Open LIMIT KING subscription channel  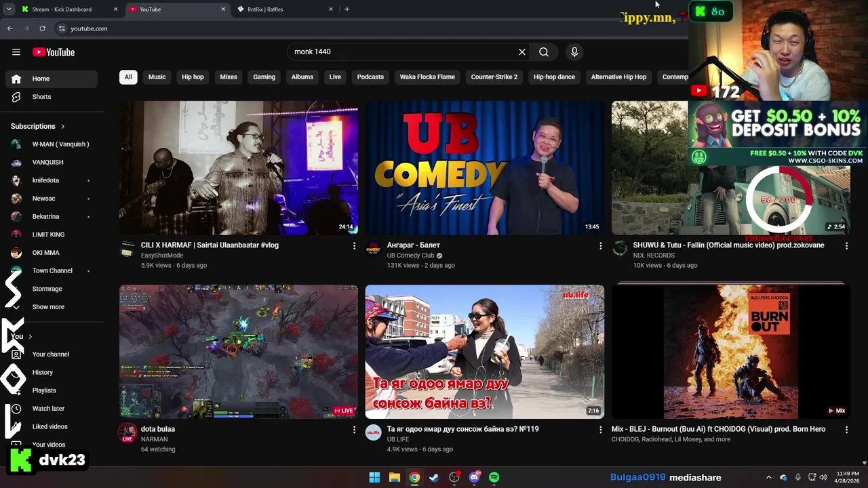[x=52, y=235]
